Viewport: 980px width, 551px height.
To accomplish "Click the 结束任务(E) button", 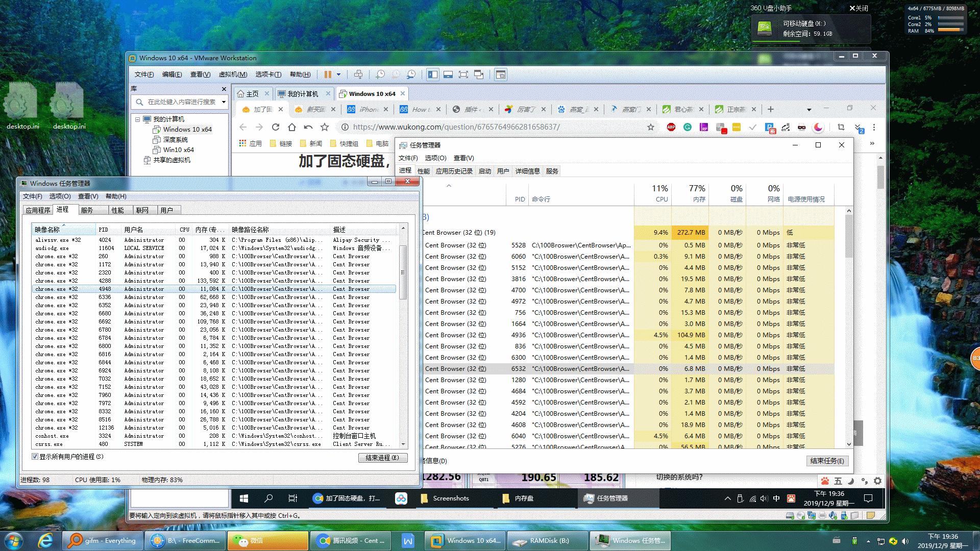I will click(x=827, y=461).
